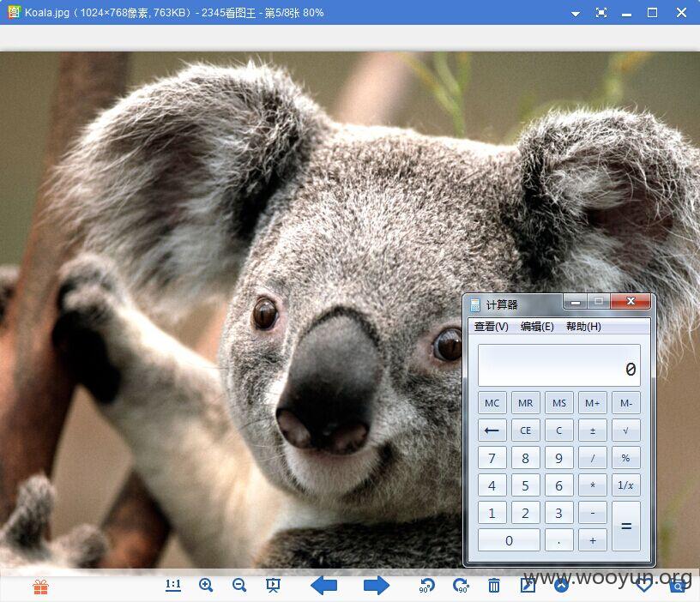700x602 pixels.
Task: Click the calculator display field showing 0
Action: [559, 365]
